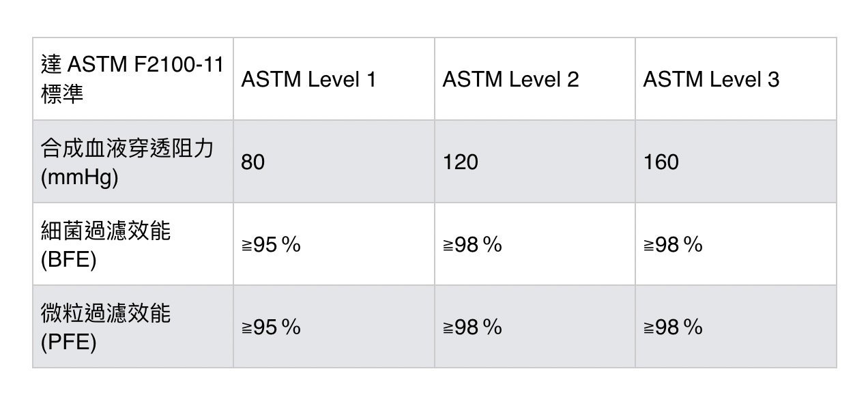Image resolution: width=868 pixels, height=397 pixels.
Task: Click the value 80 cell
Action: (x=252, y=162)
